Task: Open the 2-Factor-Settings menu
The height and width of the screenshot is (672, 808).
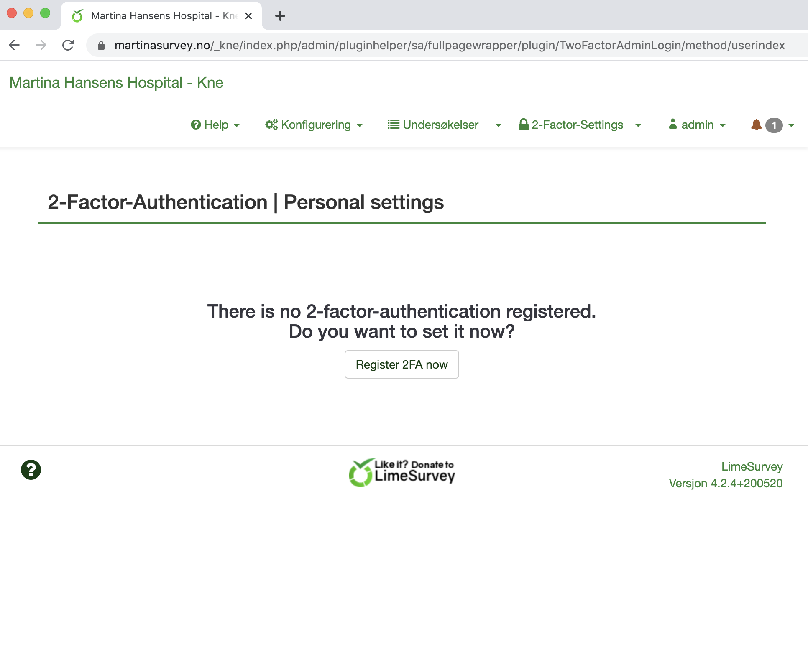Action: 579,125
